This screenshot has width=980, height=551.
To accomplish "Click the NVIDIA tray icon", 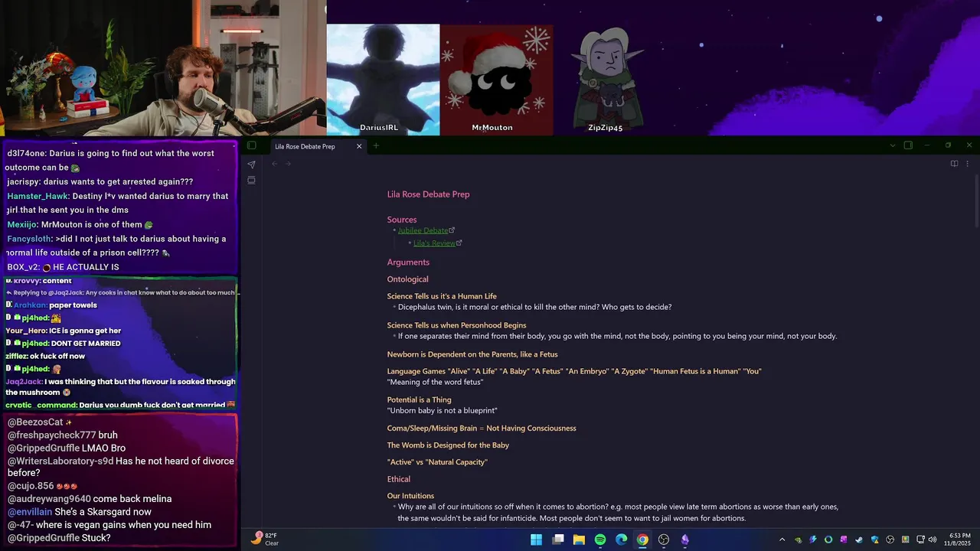I will 799,540.
